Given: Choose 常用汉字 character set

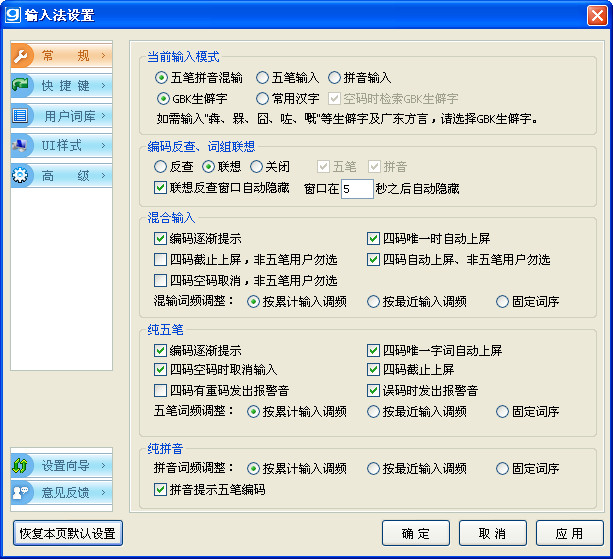Looking at the screenshot, I should tap(288, 99).
